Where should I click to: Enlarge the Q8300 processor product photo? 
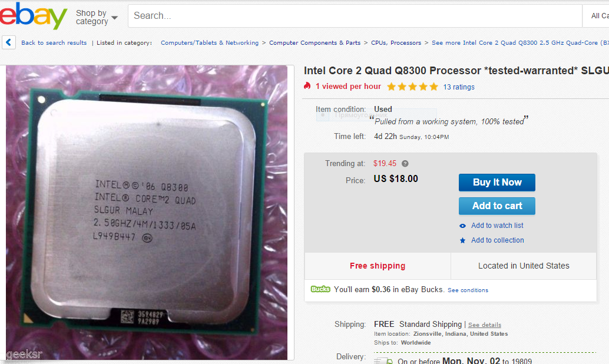[147, 212]
